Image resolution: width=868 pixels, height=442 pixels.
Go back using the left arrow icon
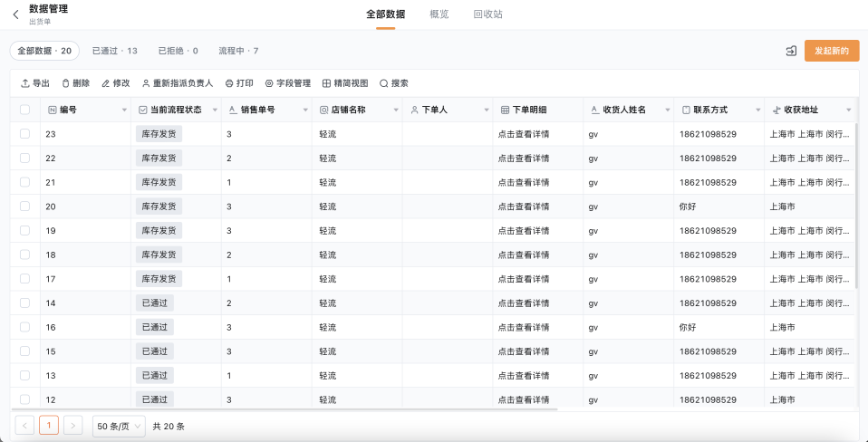click(15, 14)
